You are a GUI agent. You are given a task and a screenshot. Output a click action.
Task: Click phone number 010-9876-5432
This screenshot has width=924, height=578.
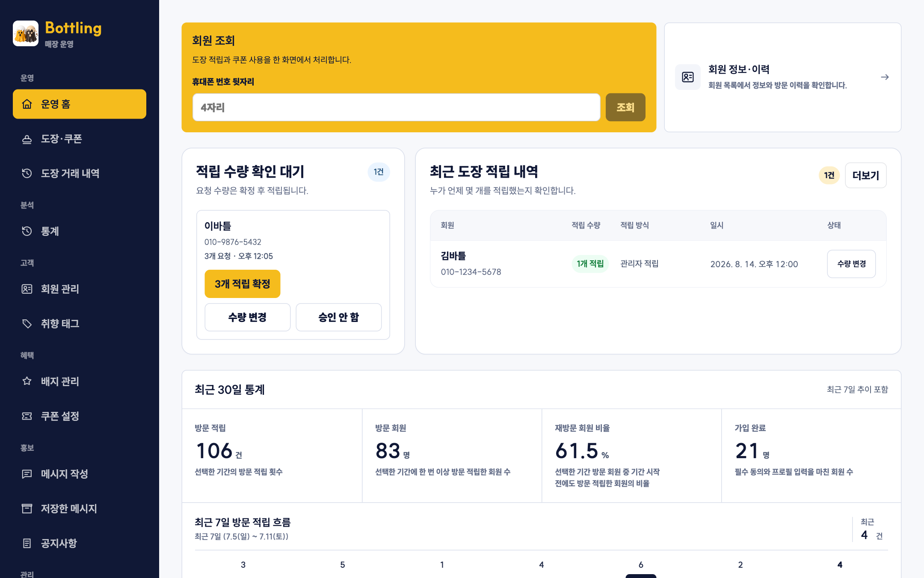(x=233, y=242)
